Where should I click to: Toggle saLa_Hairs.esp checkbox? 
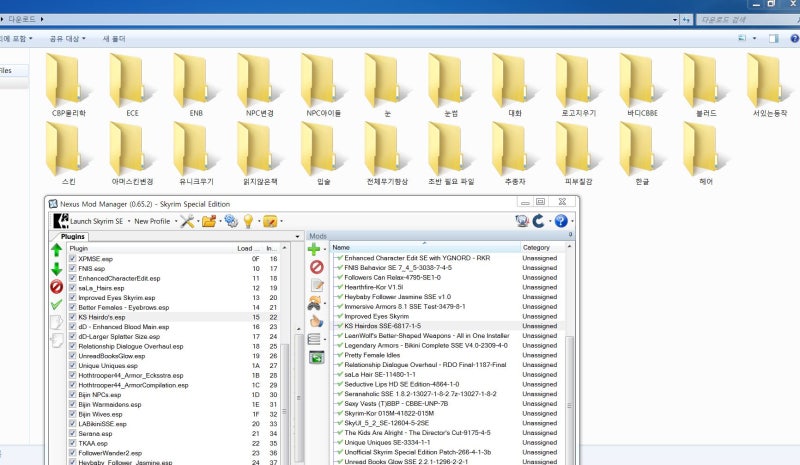click(72, 287)
